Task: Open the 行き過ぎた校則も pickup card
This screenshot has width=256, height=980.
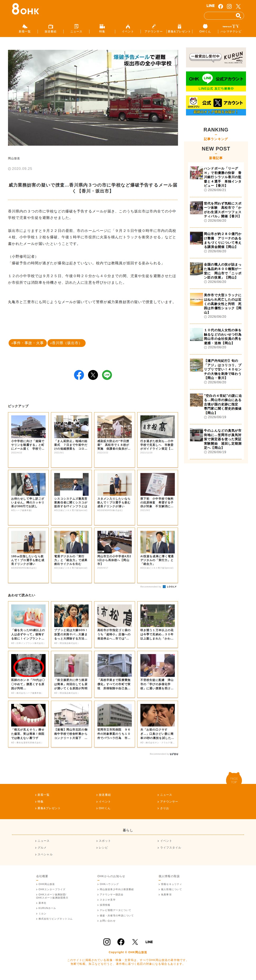Action: click(x=157, y=439)
